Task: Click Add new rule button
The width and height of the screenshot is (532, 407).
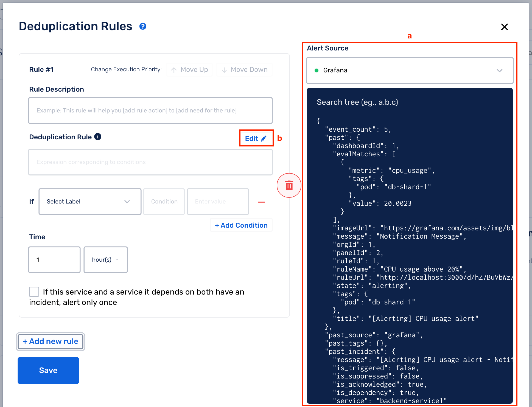Action: tap(51, 341)
